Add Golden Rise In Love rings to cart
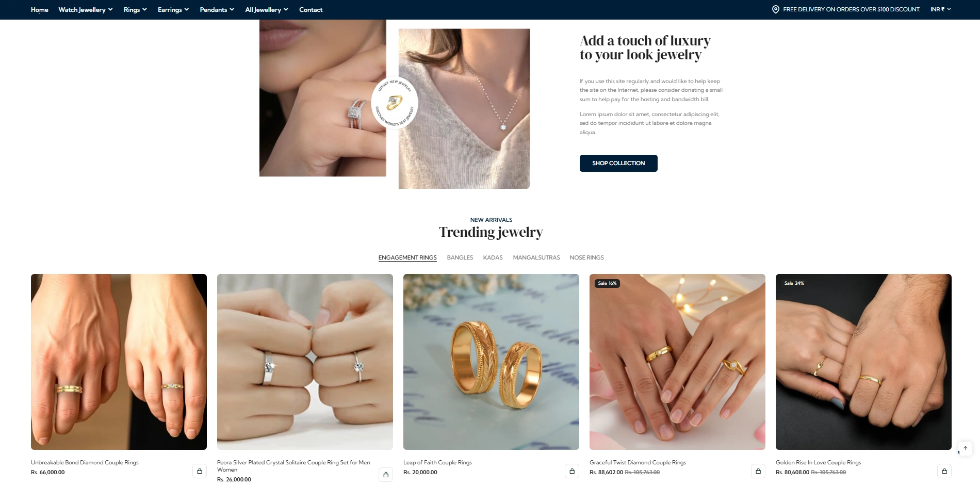This screenshot has width=980, height=485. coord(944,471)
